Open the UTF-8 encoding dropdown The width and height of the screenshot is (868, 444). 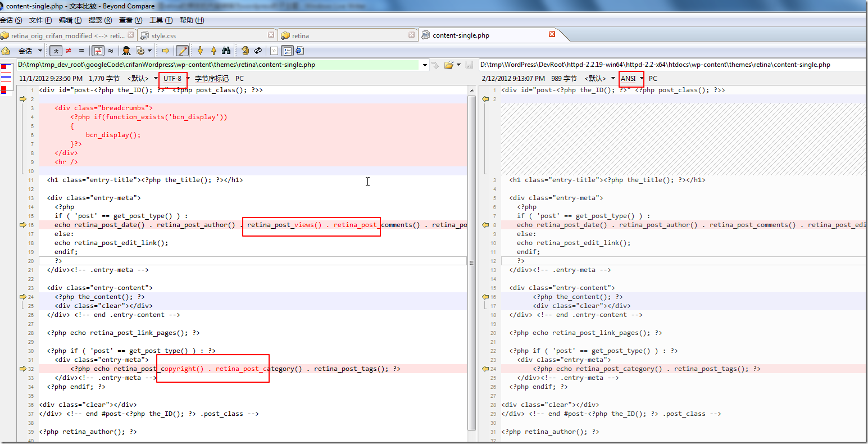click(188, 79)
